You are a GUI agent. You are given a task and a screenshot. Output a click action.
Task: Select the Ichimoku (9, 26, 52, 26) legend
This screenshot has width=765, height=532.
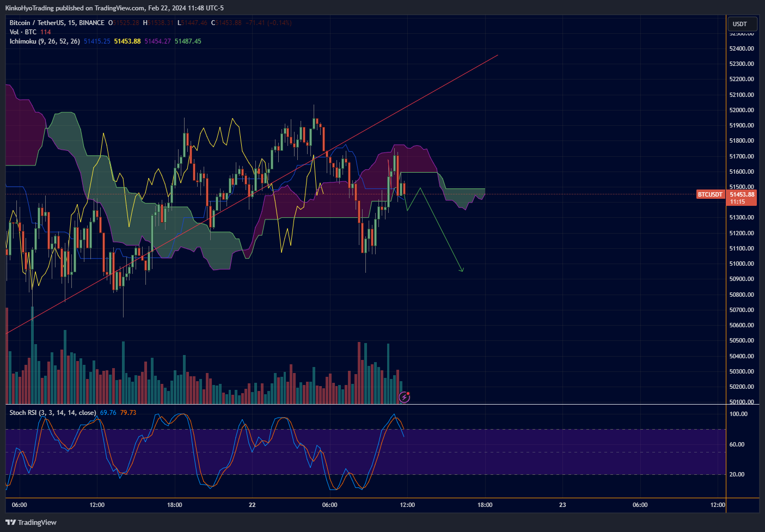pos(45,41)
